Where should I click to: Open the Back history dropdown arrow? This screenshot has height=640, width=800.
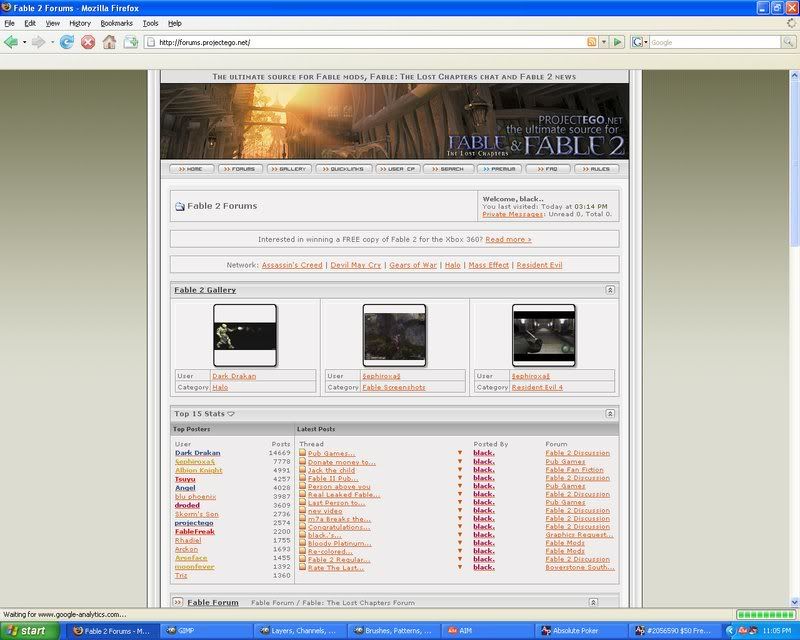point(24,42)
